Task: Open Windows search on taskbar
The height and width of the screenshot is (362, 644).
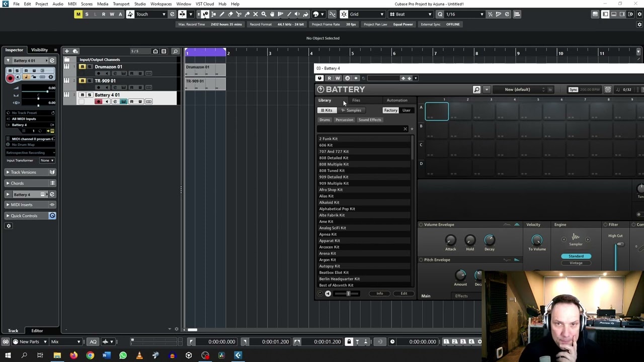Action: tap(24, 355)
